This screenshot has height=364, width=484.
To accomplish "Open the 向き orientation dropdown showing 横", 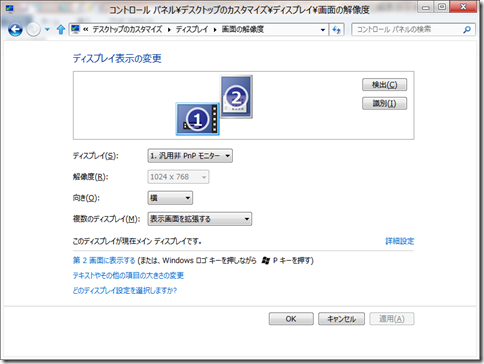I will [x=170, y=198].
